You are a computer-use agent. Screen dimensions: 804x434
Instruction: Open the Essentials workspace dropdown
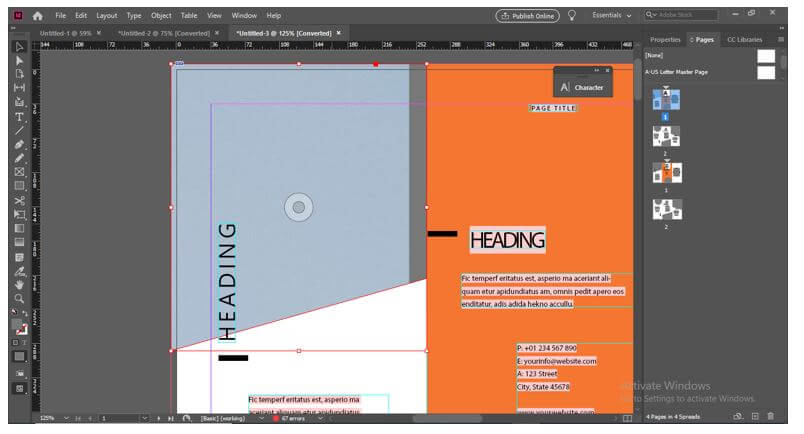[612, 15]
